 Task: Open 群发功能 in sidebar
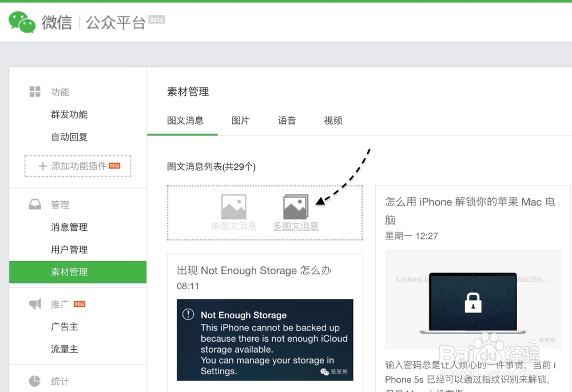click(x=69, y=114)
